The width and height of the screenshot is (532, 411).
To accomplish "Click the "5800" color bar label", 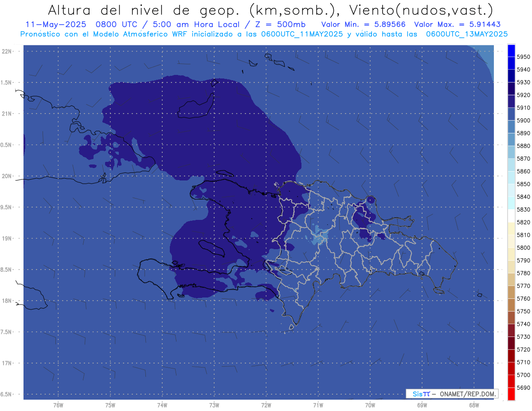I will tap(524, 247).
